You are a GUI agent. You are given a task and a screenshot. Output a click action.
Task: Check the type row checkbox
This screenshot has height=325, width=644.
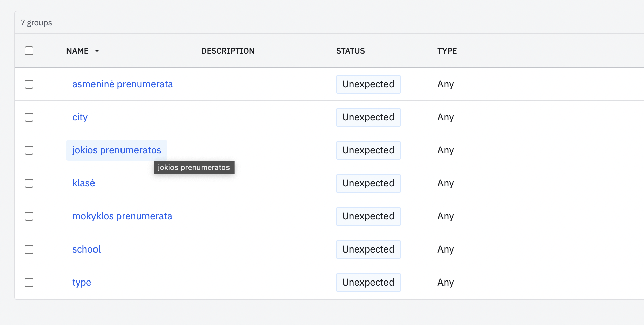(29, 283)
